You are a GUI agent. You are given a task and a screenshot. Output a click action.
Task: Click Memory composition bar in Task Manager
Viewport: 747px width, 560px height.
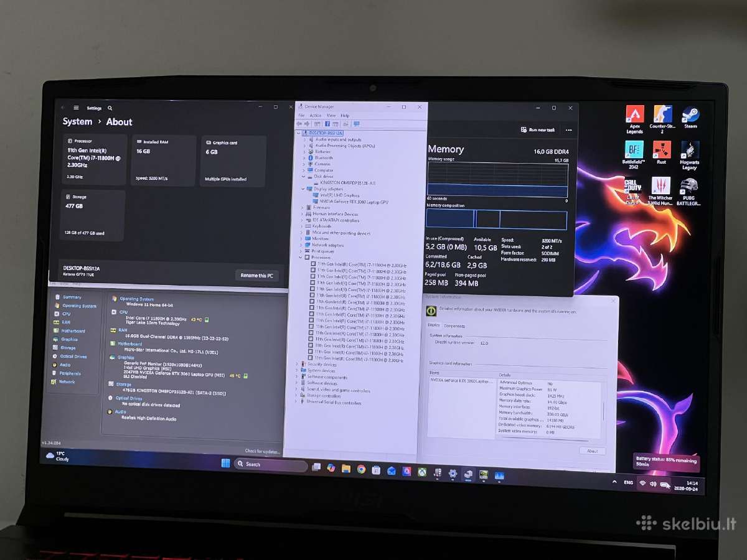coord(497,220)
